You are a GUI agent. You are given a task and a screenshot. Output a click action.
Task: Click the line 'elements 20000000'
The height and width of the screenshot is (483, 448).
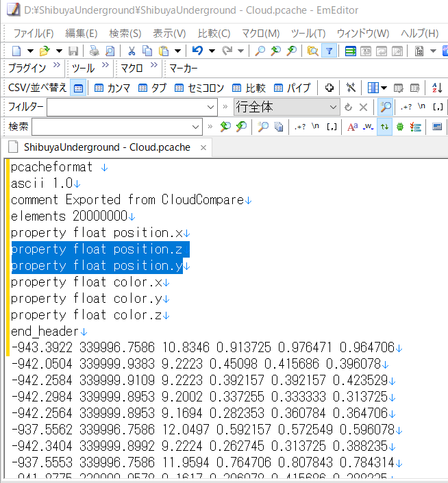point(69,216)
